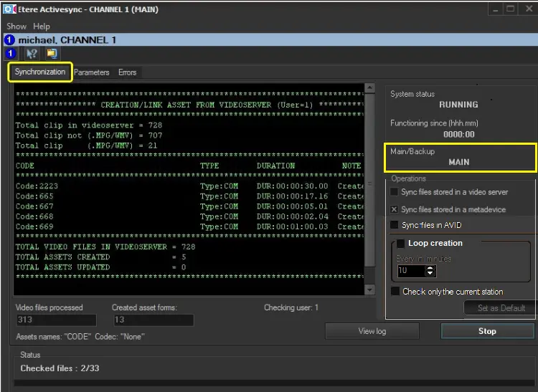
Task: Tick Check only the current station
Action: click(395, 292)
